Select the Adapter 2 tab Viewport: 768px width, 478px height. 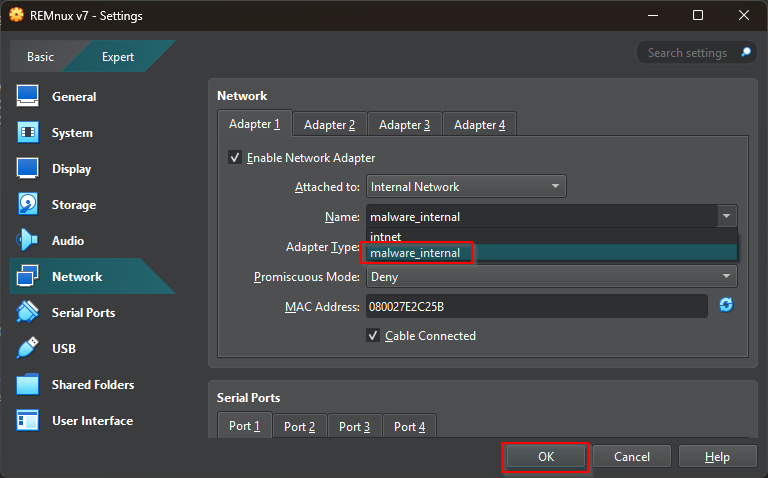(330, 125)
